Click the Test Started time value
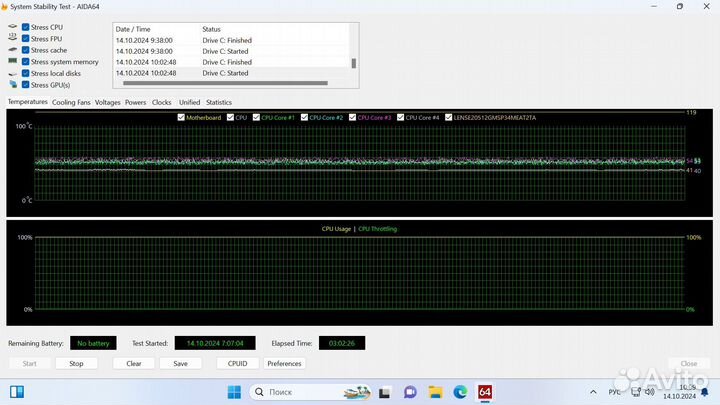 (215, 343)
